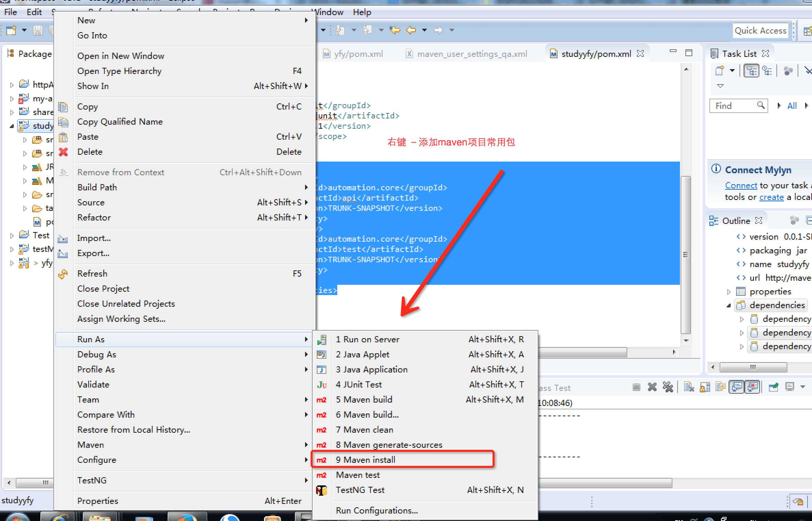Click the Connect link in Connect Mylyn
The width and height of the screenshot is (812, 521).
pos(741,185)
